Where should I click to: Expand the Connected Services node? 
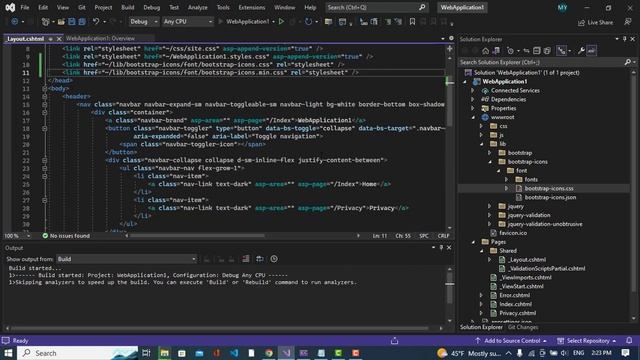coord(473,91)
